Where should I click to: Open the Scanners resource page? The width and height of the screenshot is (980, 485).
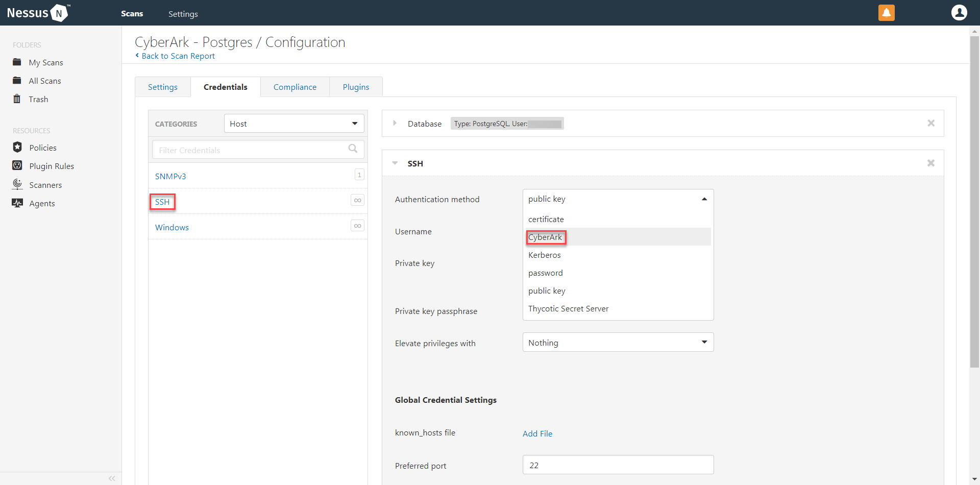point(45,185)
